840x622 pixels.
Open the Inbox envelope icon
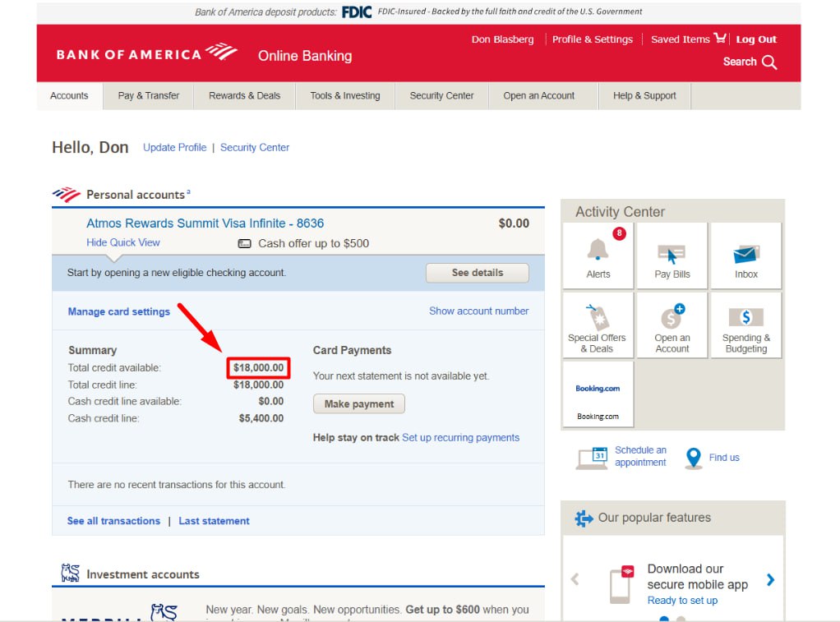coord(745,254)
